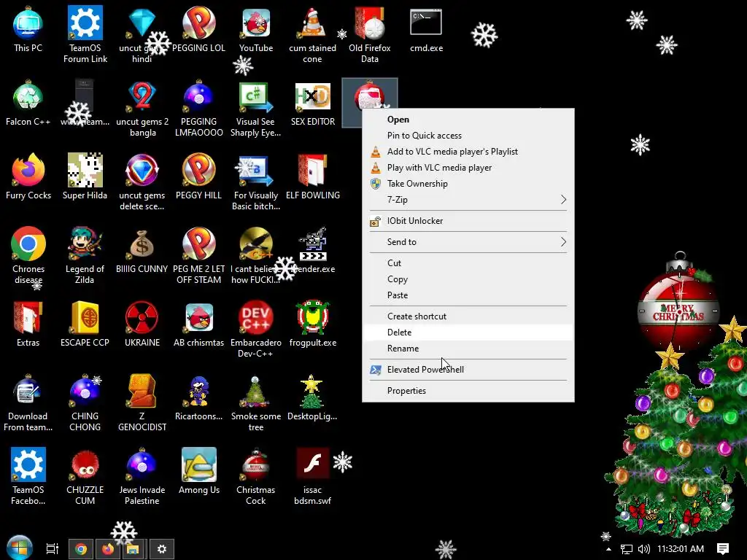Image resolution: width=747 pixels, height=560 pixels.
Task: Choose Pin to Quick access
Action: 468,136
